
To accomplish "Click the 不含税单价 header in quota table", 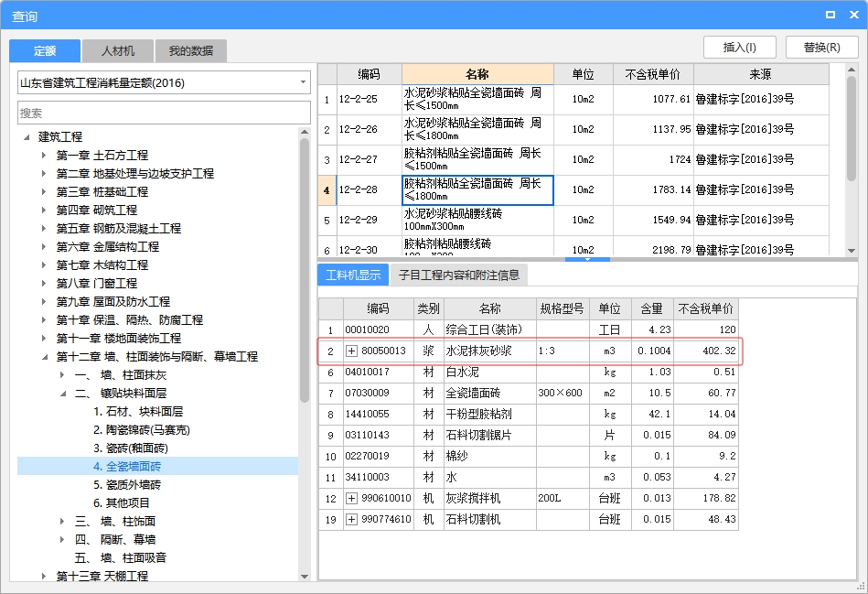I will (x=653, y=74).
